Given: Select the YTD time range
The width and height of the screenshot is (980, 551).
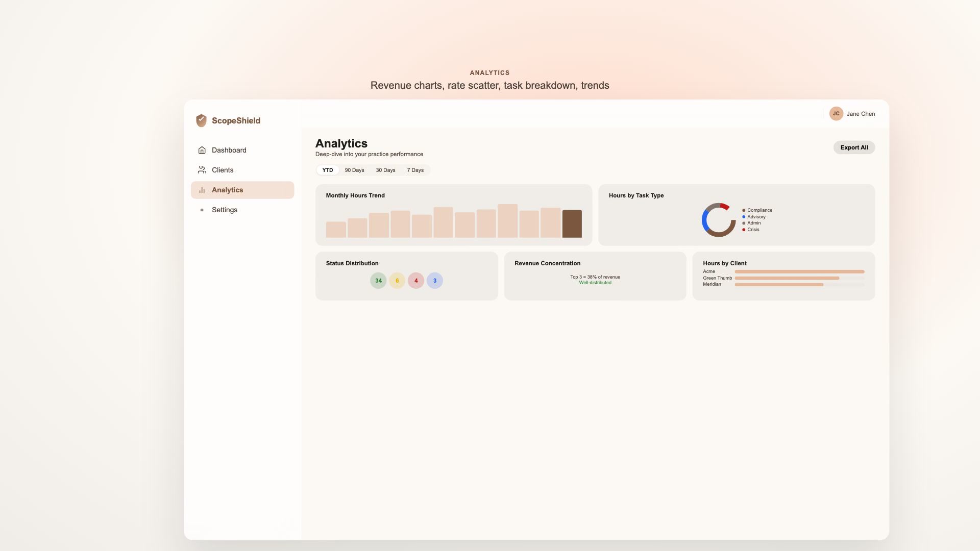Looking at the screenshot, I should point(327,170).
